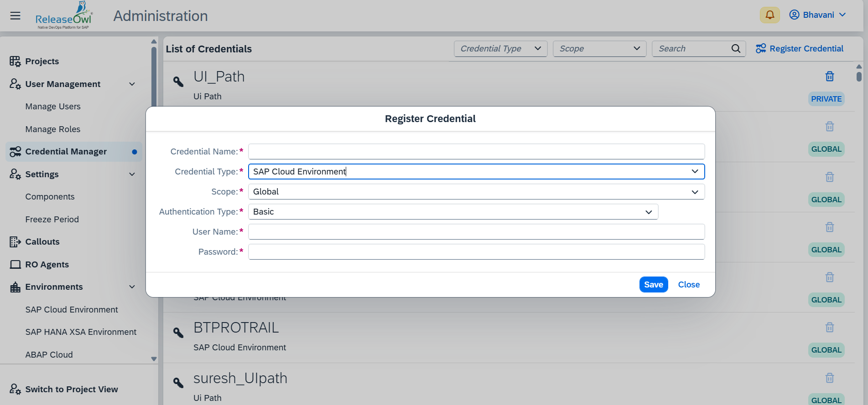Delete the suresh_UIpath credential

click(x=830, y=378)
